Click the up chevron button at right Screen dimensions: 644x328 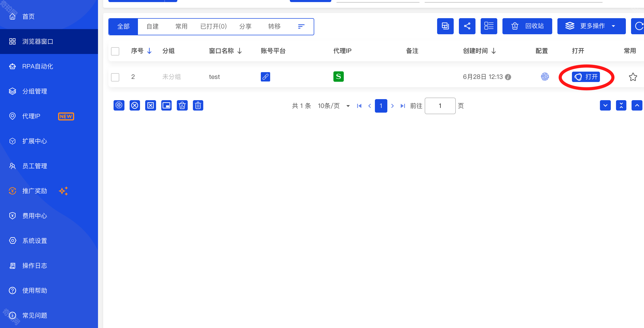(637, 105)
